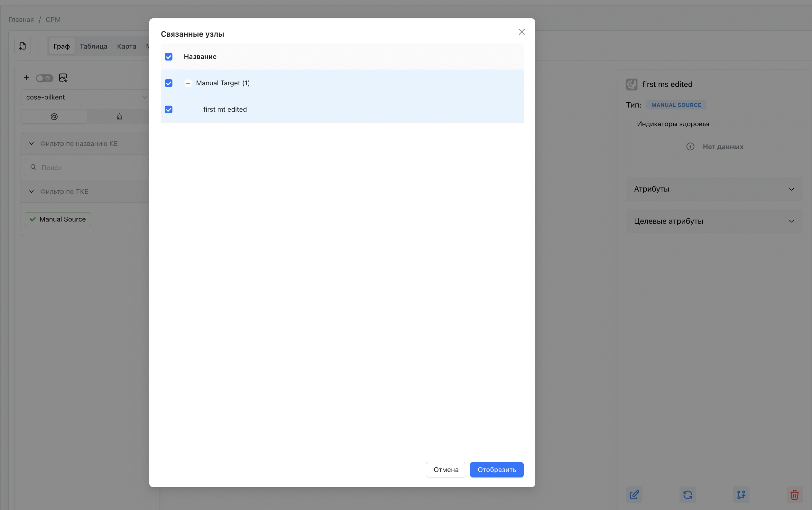Click the MANUAL SOURCE type tag
This screenshot has height=510, width=812.
click(x=676, y=105)
